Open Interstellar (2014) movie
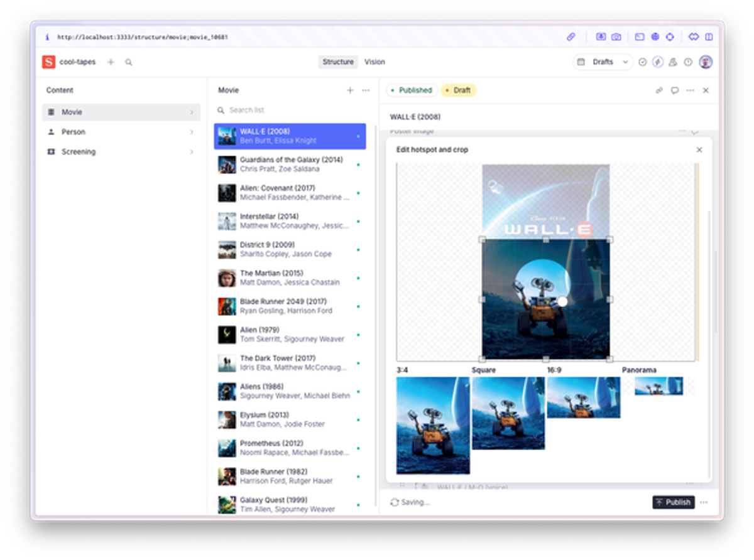 pos(290,221)
